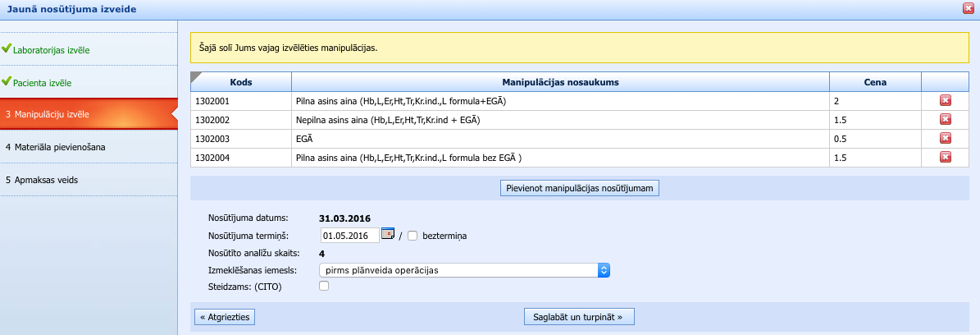Tick the Steidzams (CITO) checkbox
Screen dimensions: 980x335
click(x=324, y=286)
